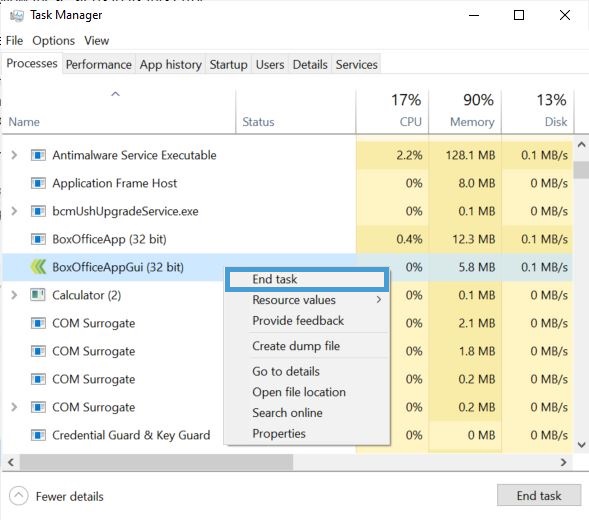Minimize the Task Manager window
This screenshot has height=520, width=589.
pos(474,15)
